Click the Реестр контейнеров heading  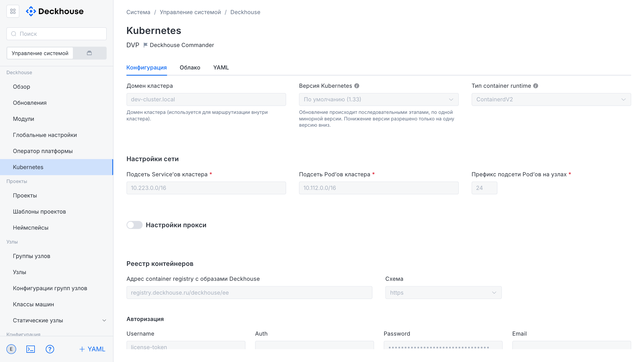[x=160, y=264]
